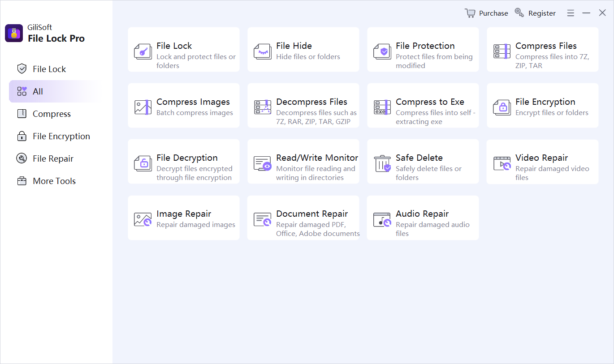Click the padlock icon beside sidebar File Encryption
Screen dimensions: 614x364
[x=22, y=136]
